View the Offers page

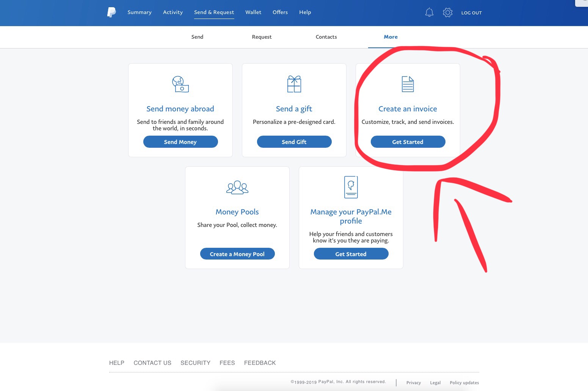point(280,12)
